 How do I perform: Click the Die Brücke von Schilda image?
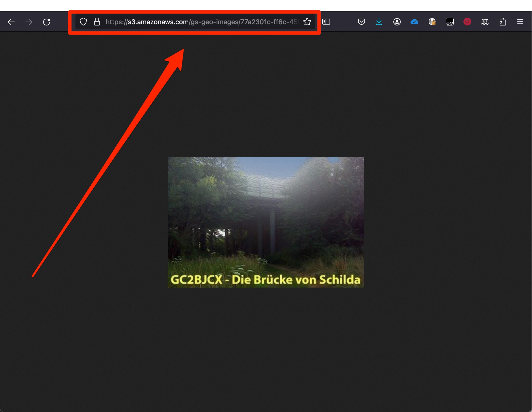(x=266, y=222)
